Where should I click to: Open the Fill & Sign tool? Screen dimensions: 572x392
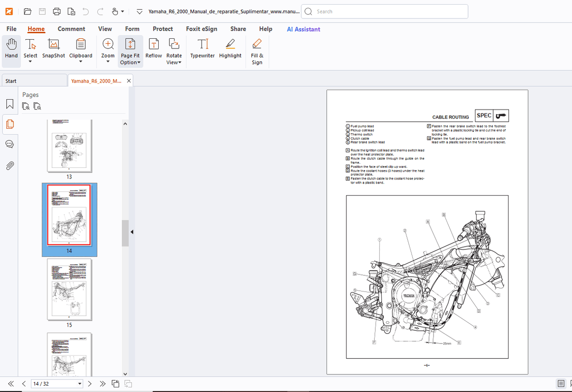click(x=257, y=48)
